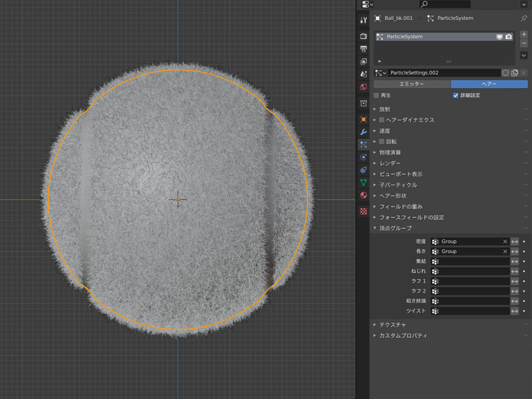Viewport: 532px width, 399px height.
Task: Open the Tool properties tab icon
Action: tap(363, 20)
